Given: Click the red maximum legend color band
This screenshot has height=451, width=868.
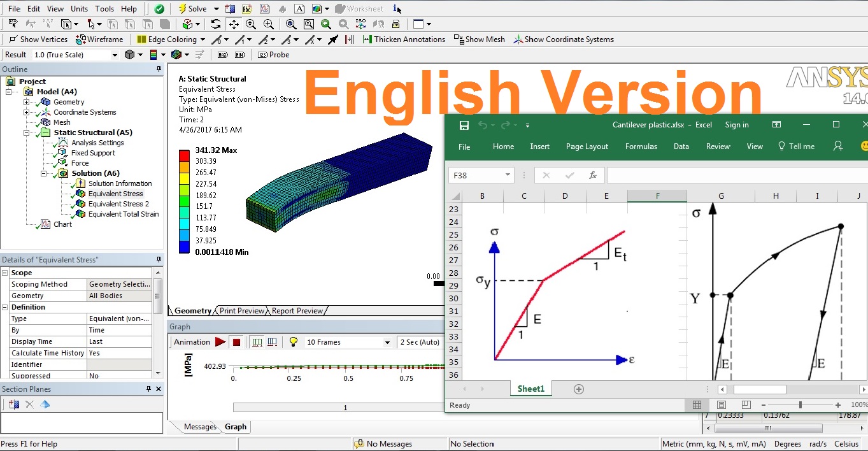Looking at the screenshot, I should (x=184, y=155).
